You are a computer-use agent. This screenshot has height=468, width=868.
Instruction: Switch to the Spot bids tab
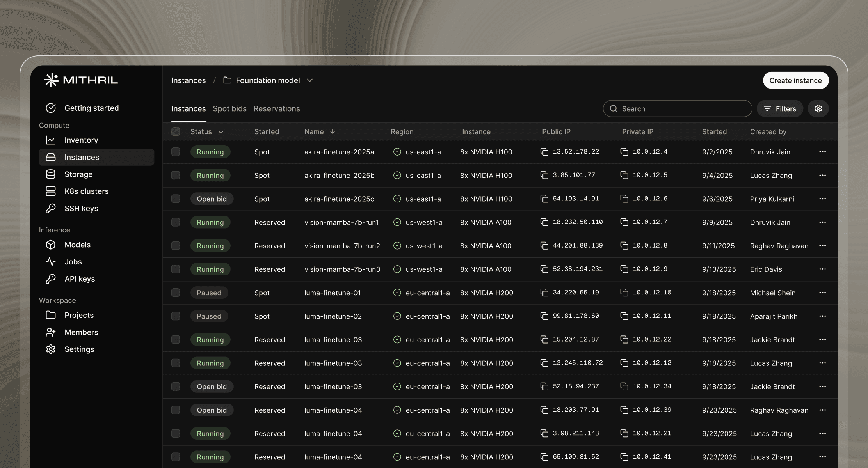pos(229,109)
